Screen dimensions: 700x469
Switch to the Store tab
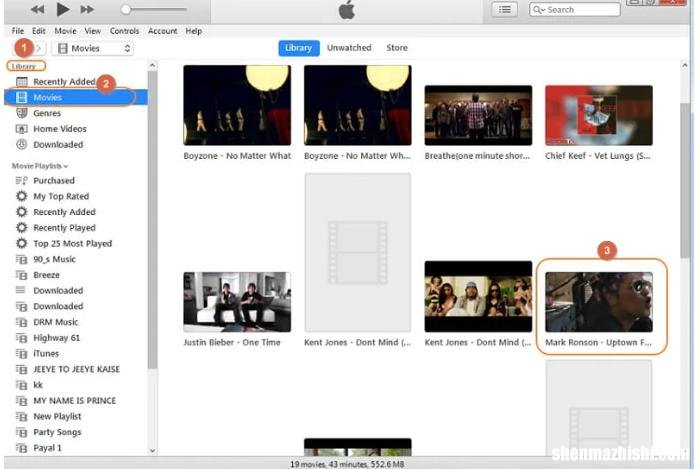pos(397,48)
